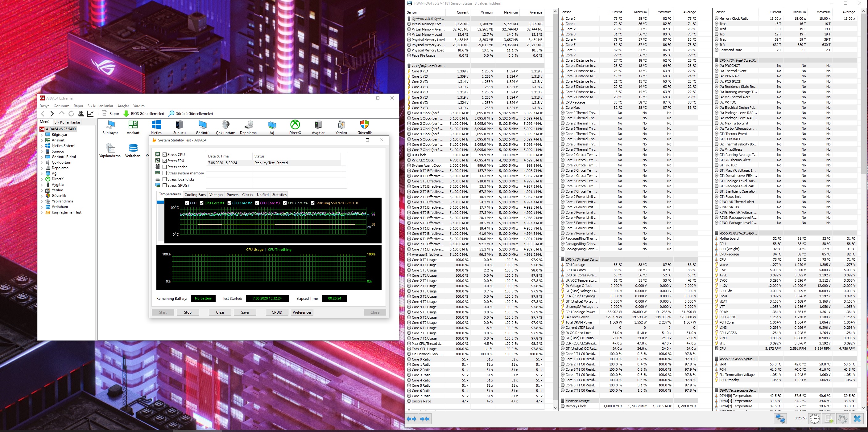
Task: Enable the Stress GPU(s) checkbox
Action: pos(165,185)
